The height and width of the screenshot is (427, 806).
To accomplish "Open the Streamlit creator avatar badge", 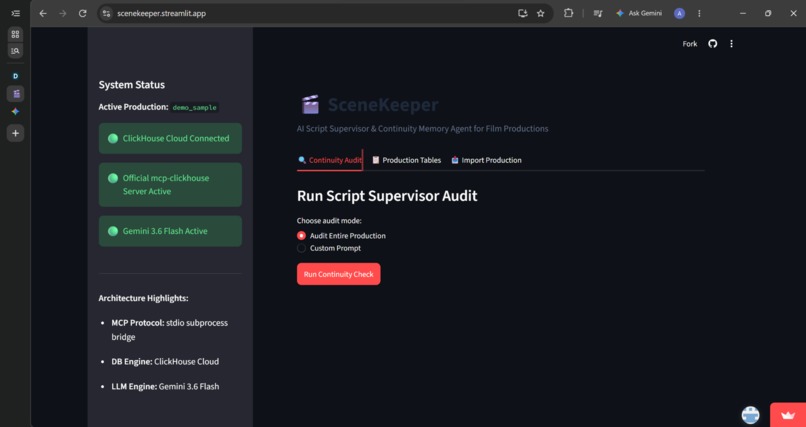I will pos(750,415).
